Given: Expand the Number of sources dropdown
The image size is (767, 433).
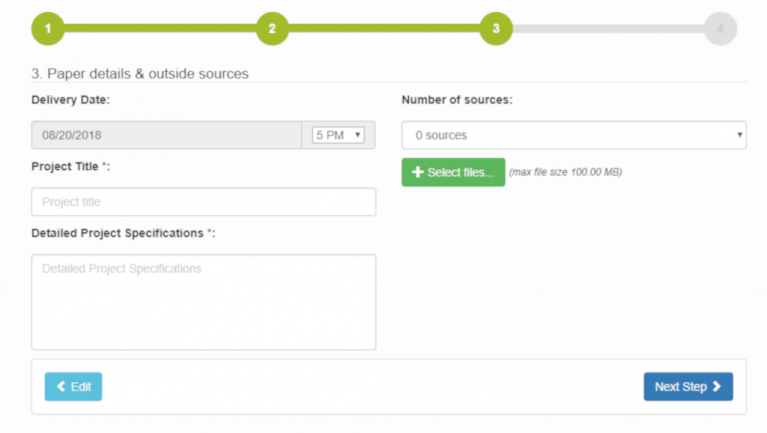Looking at the screenshot, I should (x=573, y=135).
